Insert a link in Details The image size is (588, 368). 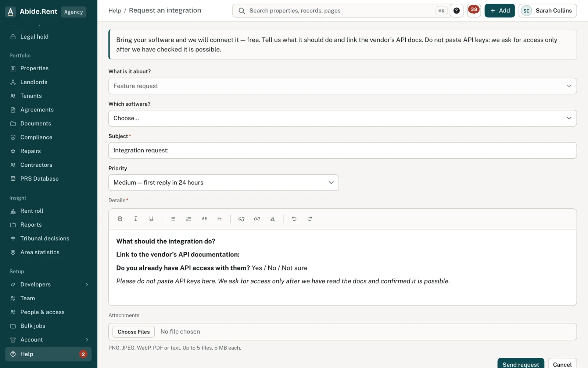[241, 219]
